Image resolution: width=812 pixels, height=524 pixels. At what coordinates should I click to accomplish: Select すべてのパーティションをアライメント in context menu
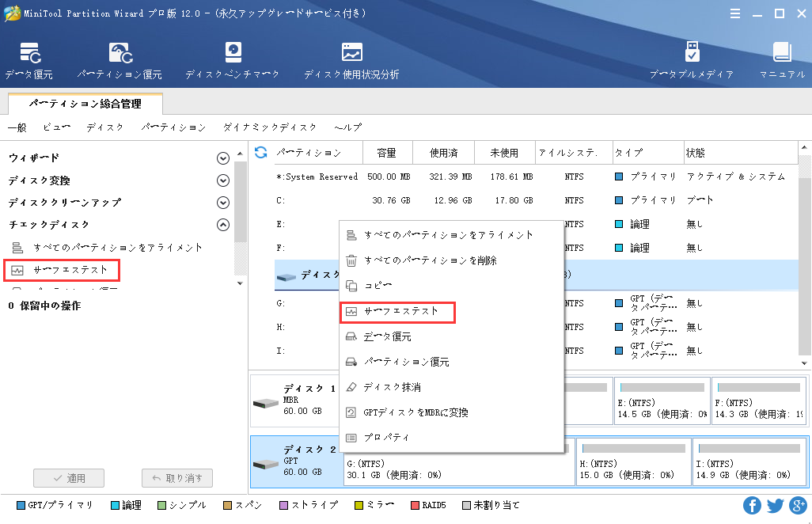pyautogui.click(x=452, y=235)
